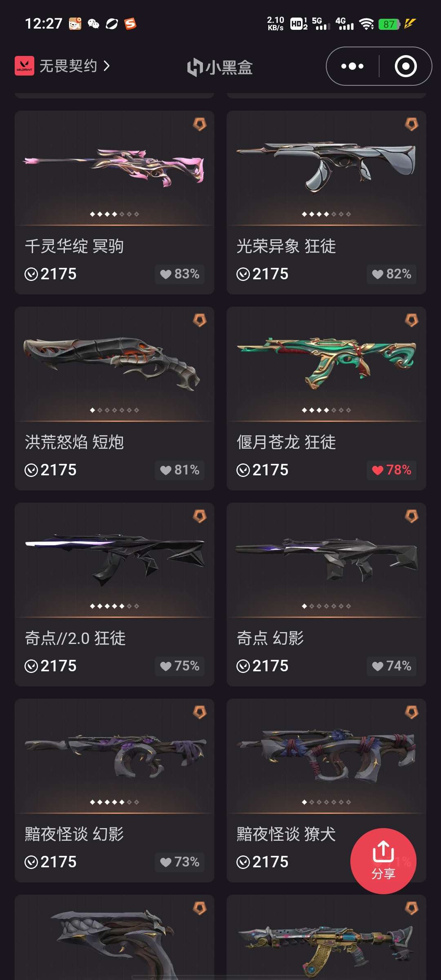Open the mini-program three-dots menu
This screenshot has height=980, width=441.
(352, 66)
